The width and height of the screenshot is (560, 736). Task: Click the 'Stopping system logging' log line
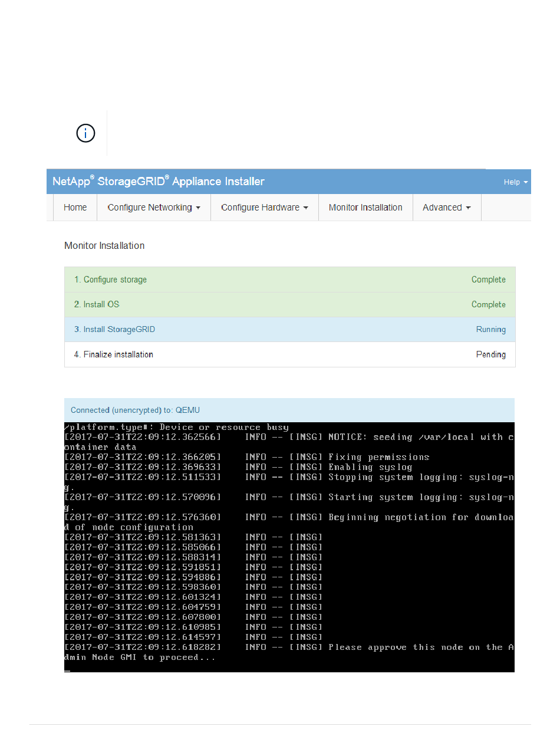click(289, 482)
